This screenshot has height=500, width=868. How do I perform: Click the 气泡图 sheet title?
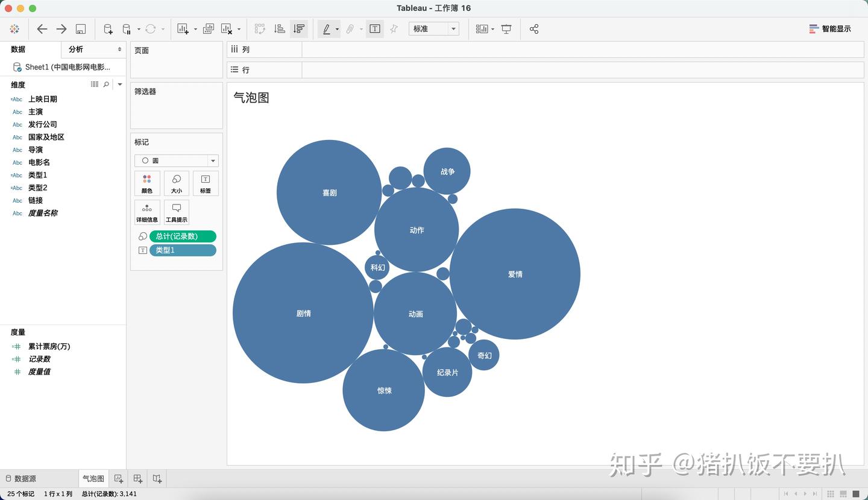pyautogui.click(x=251, y=98)
